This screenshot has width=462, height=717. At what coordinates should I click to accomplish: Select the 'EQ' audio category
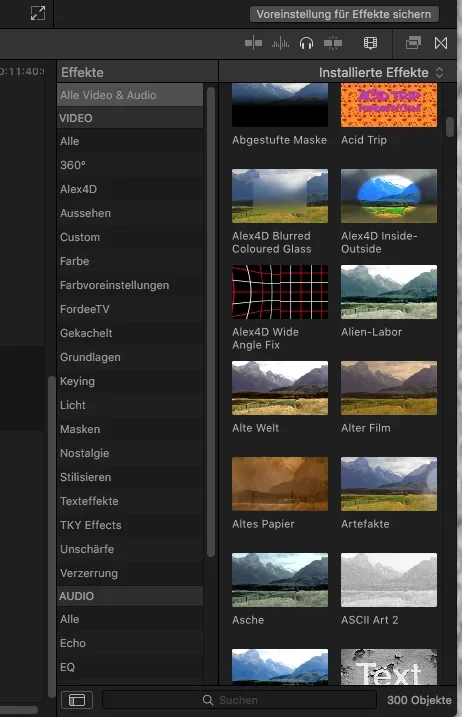pos(130,667)
